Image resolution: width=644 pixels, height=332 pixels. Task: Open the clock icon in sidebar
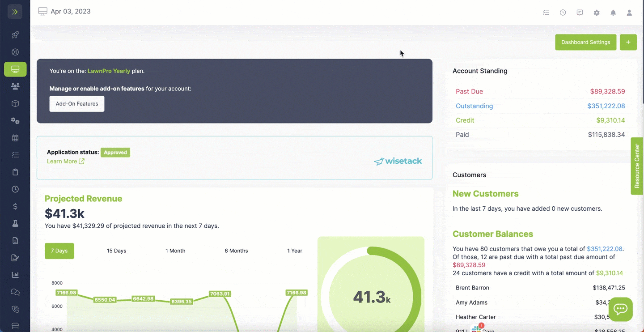pyautogui.click(x=15, y=189)
